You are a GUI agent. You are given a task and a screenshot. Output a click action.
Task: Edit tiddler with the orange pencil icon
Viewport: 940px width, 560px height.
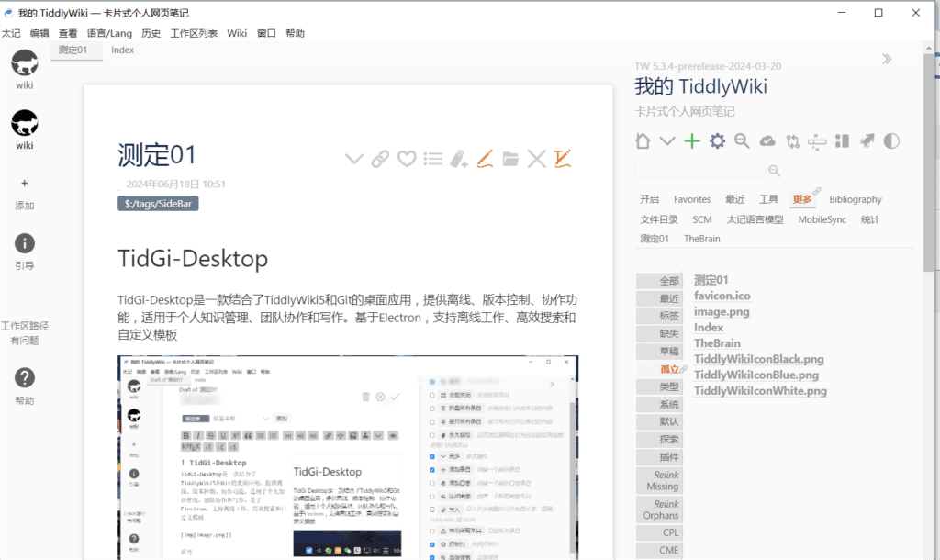pos(485,159)
